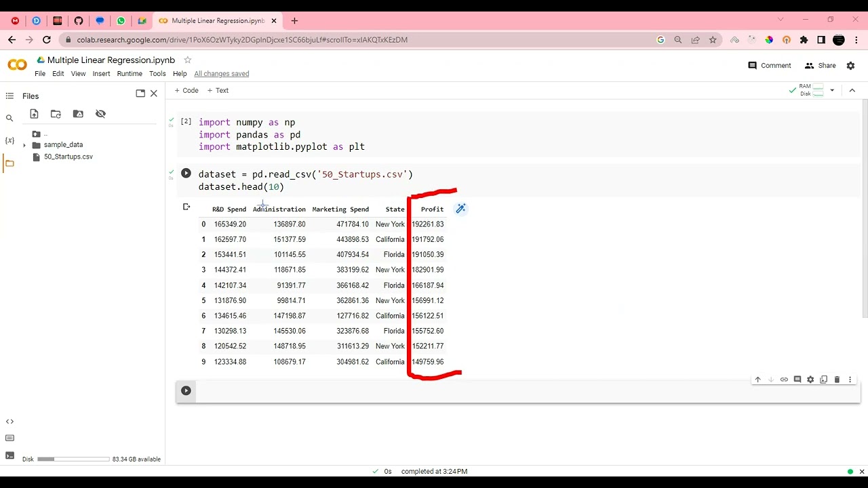Add a comment on the cell
Viewport: 868px width, 488px height.
pos(797,380)
